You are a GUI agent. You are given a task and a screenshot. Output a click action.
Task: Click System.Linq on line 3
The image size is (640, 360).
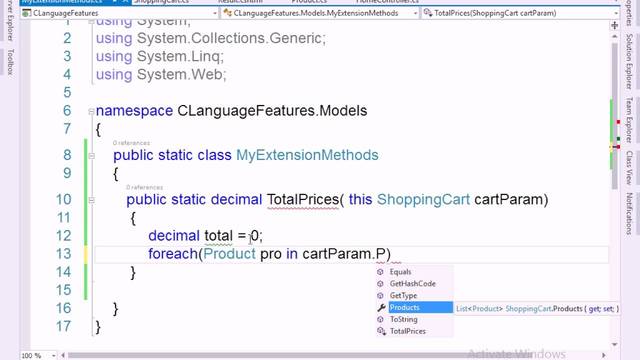[x=178, y=57]
